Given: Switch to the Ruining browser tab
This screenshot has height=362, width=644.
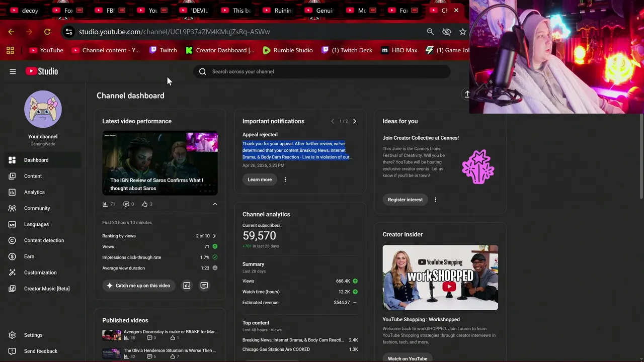Looking at the screenshot, I should [277, 11].
